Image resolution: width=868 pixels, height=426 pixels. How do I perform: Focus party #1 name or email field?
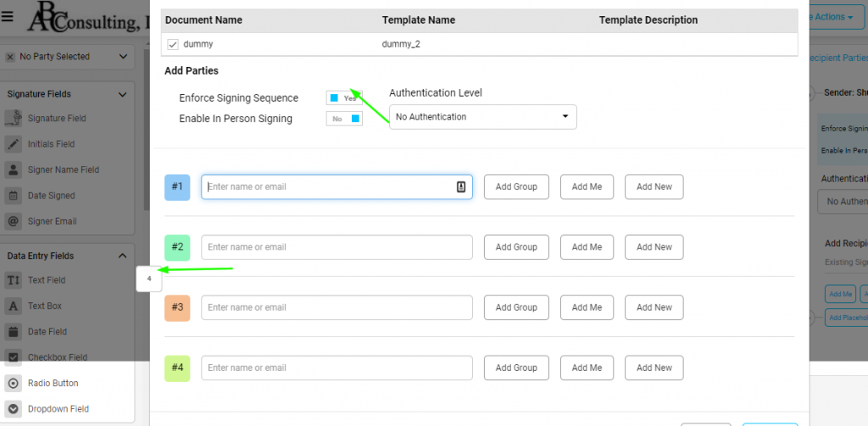pyautogui.click(x=337, y=187)
